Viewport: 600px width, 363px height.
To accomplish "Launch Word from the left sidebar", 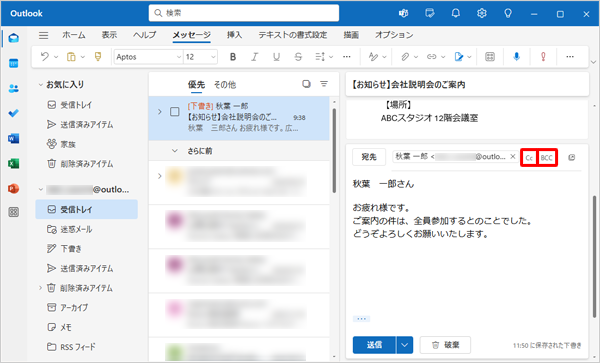I will pos(13,138).
